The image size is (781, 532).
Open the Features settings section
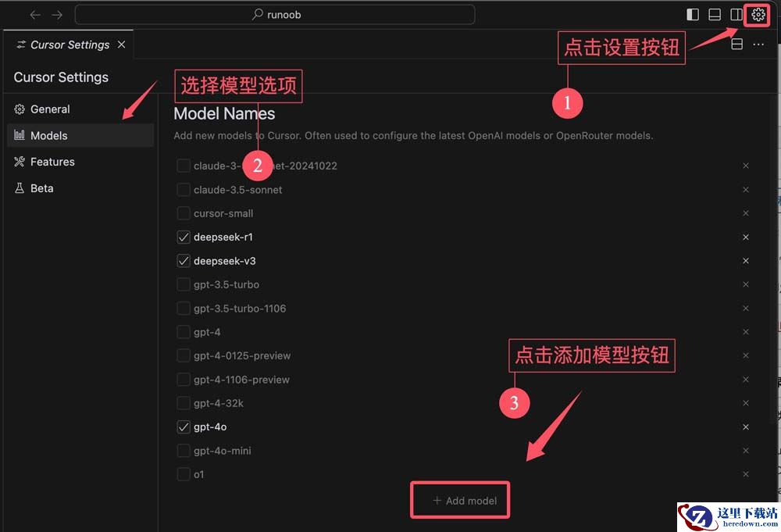pyautogui.click(x=80, y=162)
